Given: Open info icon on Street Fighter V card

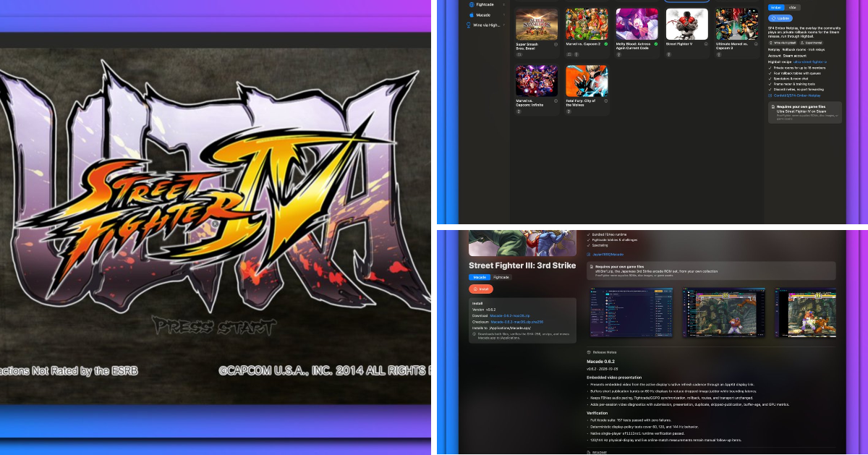Looking at the screenshot, I should click(x=706, y=43).
